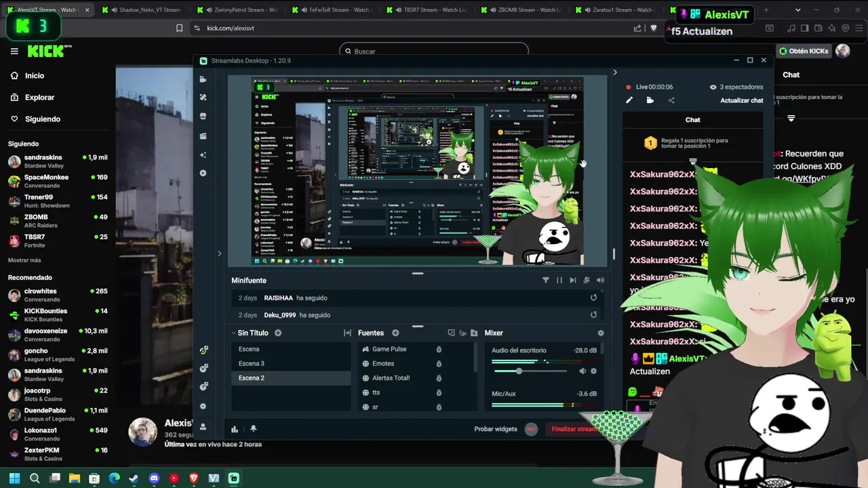
Task: Open sandraskins channel in Siguiendo list
Action: coord(58,161)
